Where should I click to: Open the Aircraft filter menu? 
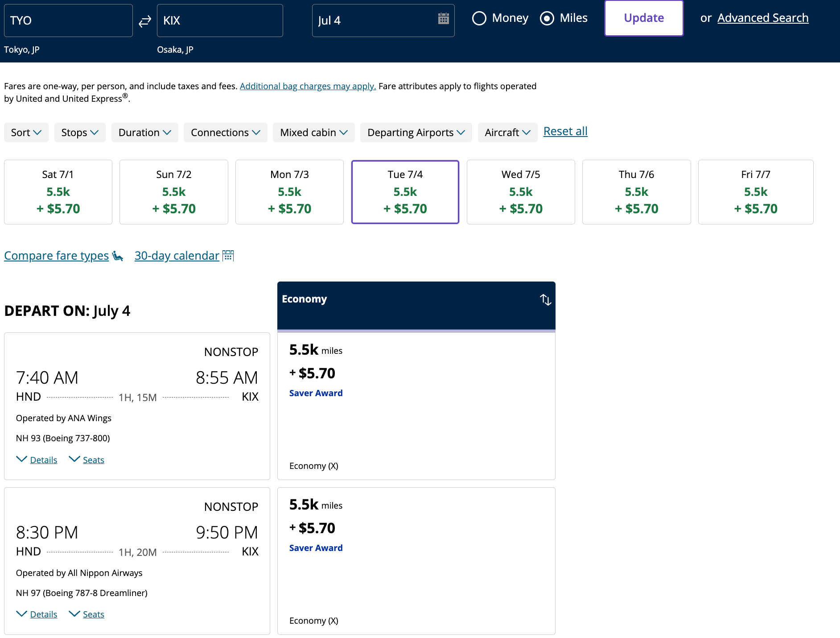tap(507, 132)
